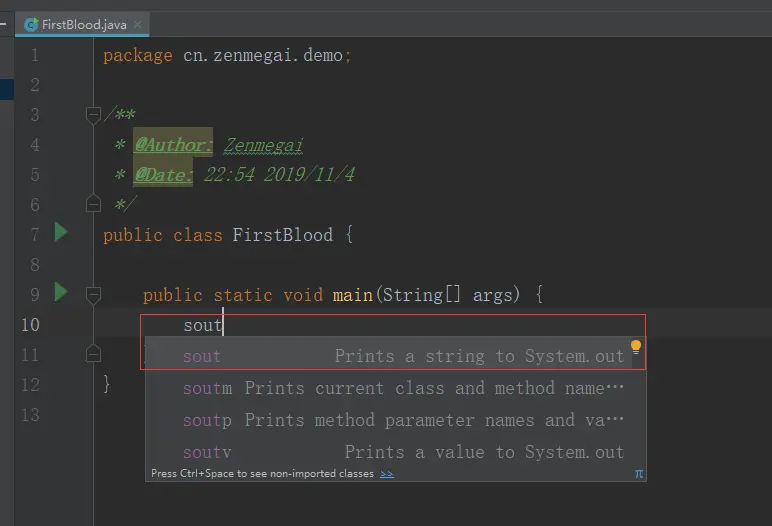Click the author name Zenmegai
Image resolution: width=772 pixels, height=526 pixels.
pos(263,145)
